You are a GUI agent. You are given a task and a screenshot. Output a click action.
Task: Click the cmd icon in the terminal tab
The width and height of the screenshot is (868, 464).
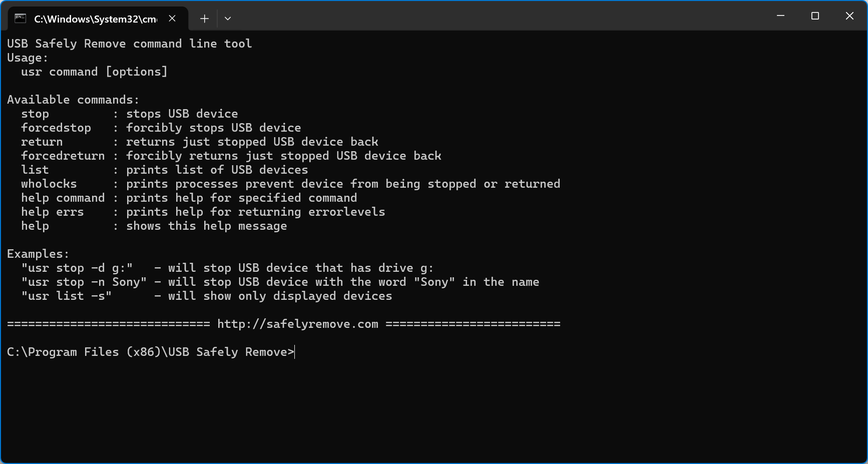pos(20,19)
